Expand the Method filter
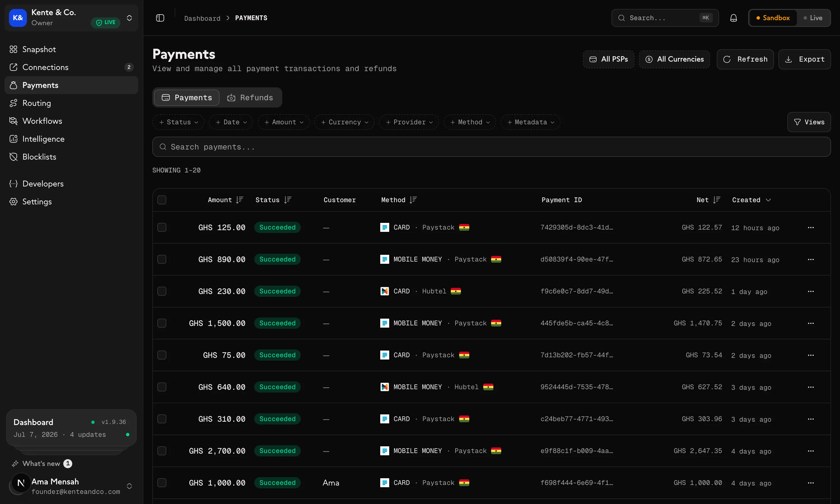The image size is (840, 504). point(470,122)
